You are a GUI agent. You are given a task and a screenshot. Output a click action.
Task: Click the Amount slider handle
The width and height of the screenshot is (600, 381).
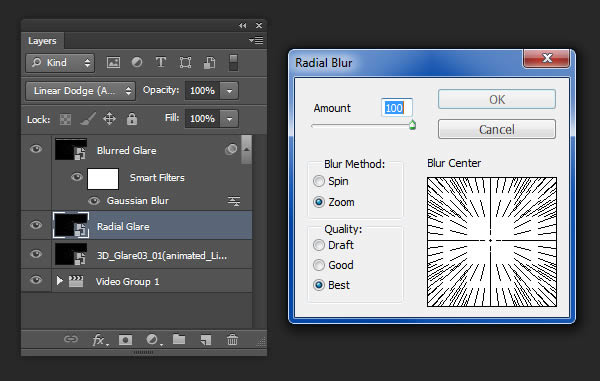pos(412,125)
